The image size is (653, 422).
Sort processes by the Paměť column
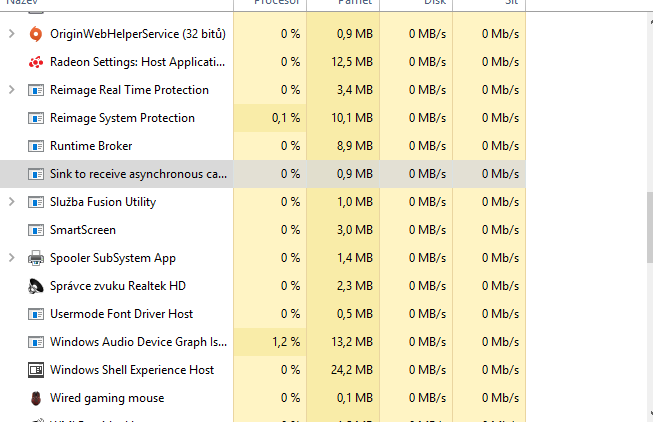[343, 5]
